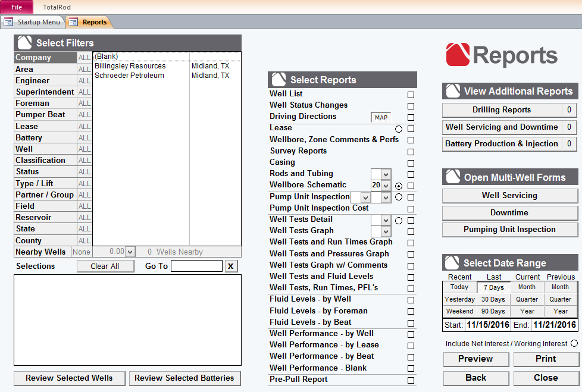Click the Go To input field
Screen dimensions: 582x392
197,266
